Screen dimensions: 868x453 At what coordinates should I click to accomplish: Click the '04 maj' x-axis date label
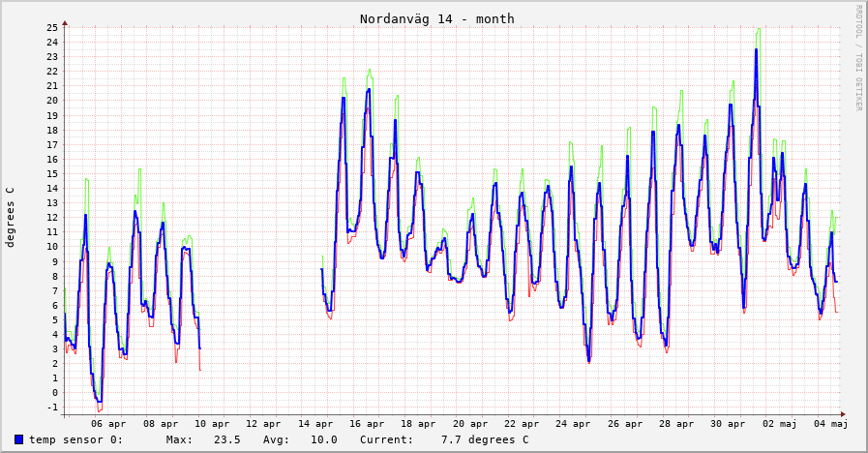point(831,424)
